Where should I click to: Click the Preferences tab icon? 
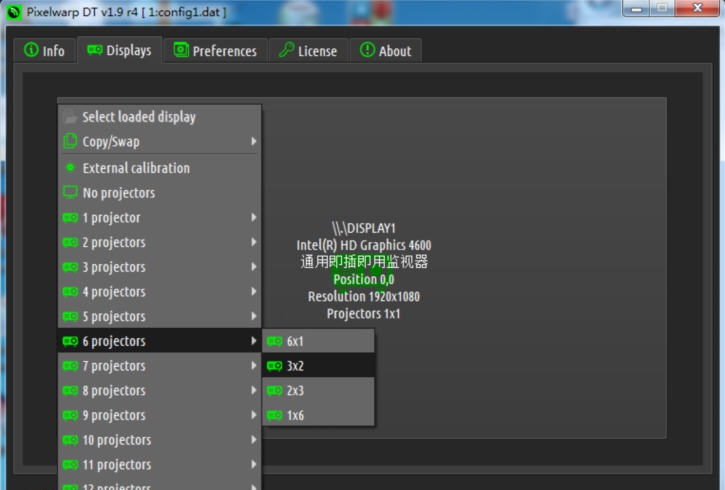(181, 51)
